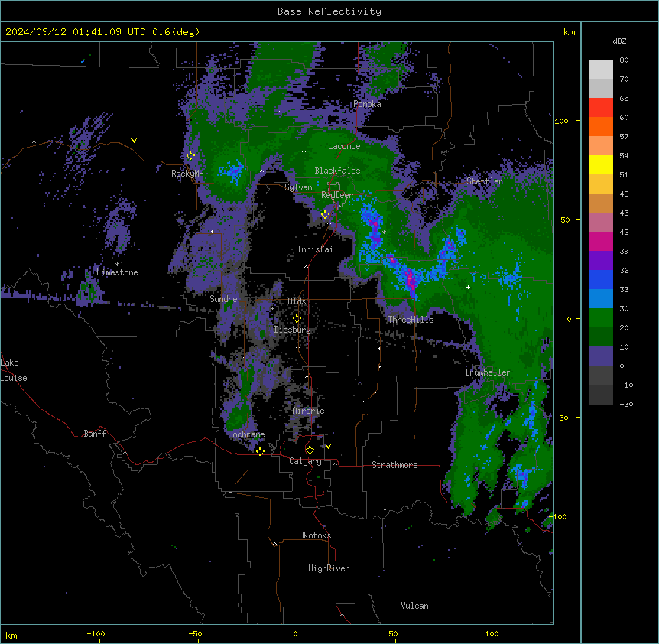Click the 50 tick label on vertical axis
Screen dimensions: 659x644
click(x=565, y=220)
